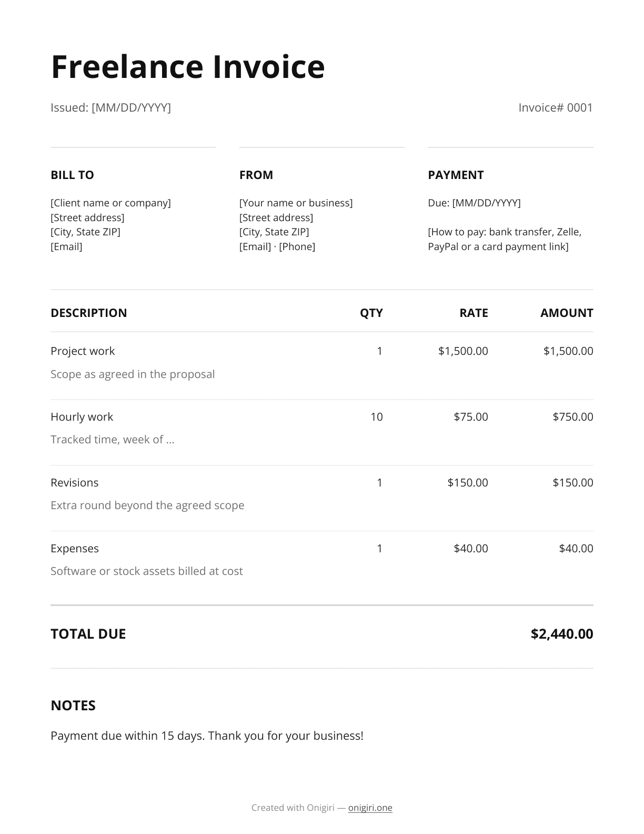Click the Freelance Invoice title
The height and width of the screenshot is (834, 644).
[x=188, y=67]
